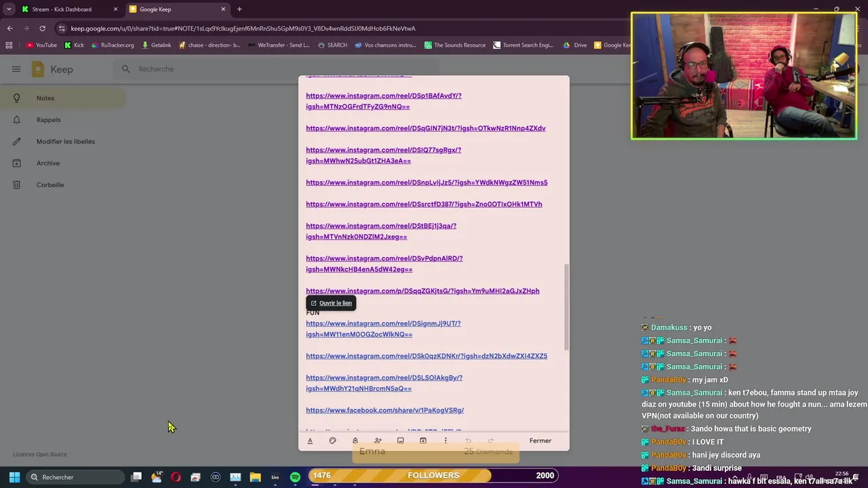Open the Opera icon in taskbar
Viewport: 868px width, 488px height.
(176, 477)
